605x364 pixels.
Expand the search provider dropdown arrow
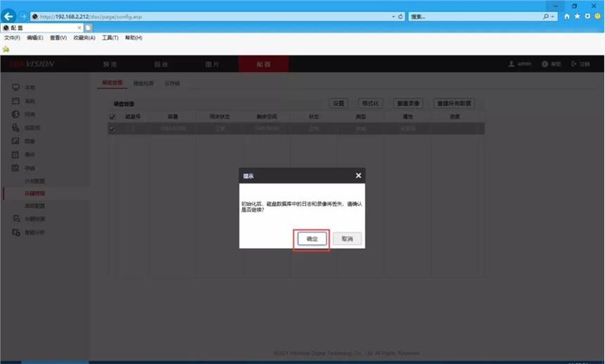click(553, 16)
